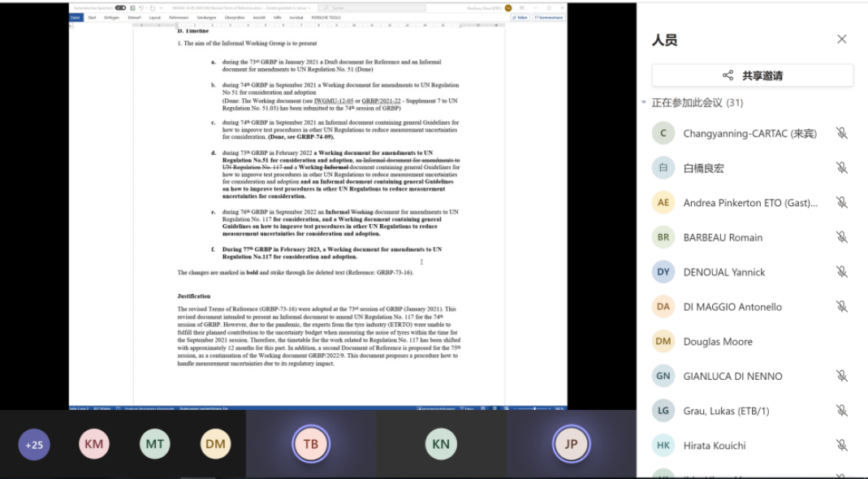Open the Datei tab in Word

coord(76,16)
